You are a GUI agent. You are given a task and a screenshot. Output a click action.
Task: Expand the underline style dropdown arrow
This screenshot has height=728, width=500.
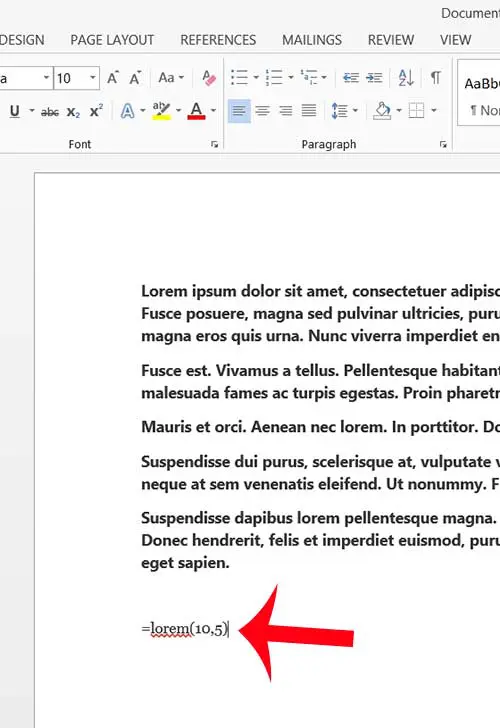click(32, 111)
